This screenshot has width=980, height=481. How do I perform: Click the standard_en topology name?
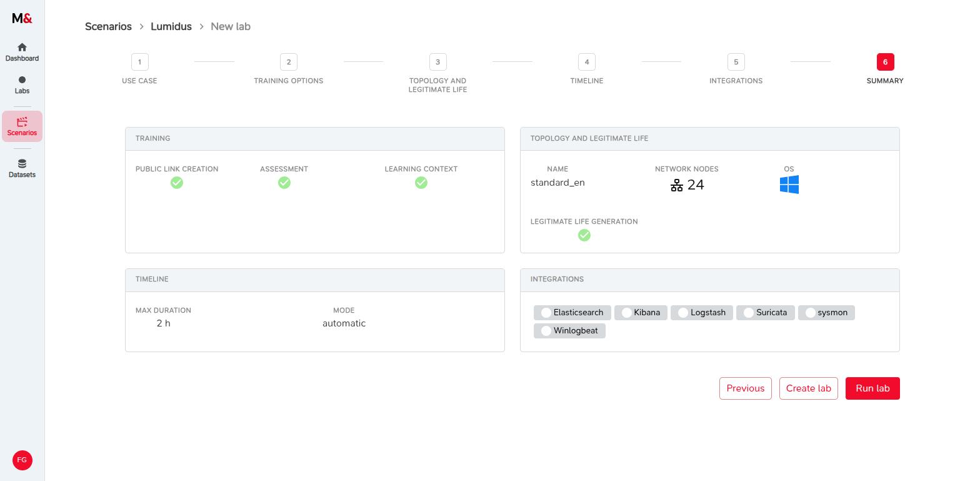(x=557, y=183)
